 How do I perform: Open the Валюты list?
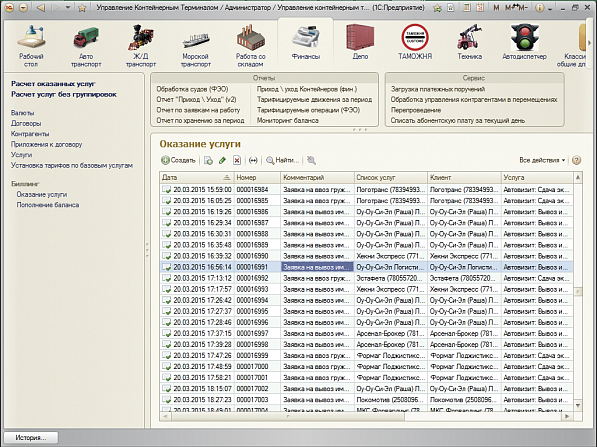pos(22,113)
